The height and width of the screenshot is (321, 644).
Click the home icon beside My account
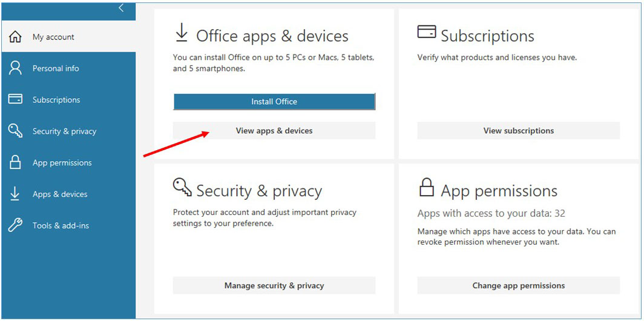15,37
